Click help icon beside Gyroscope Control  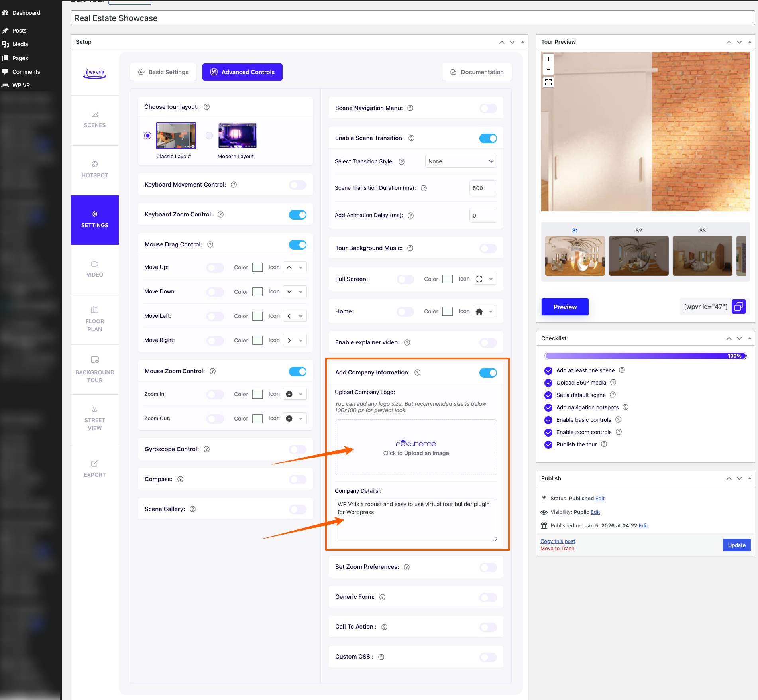(x=207, y=449)
